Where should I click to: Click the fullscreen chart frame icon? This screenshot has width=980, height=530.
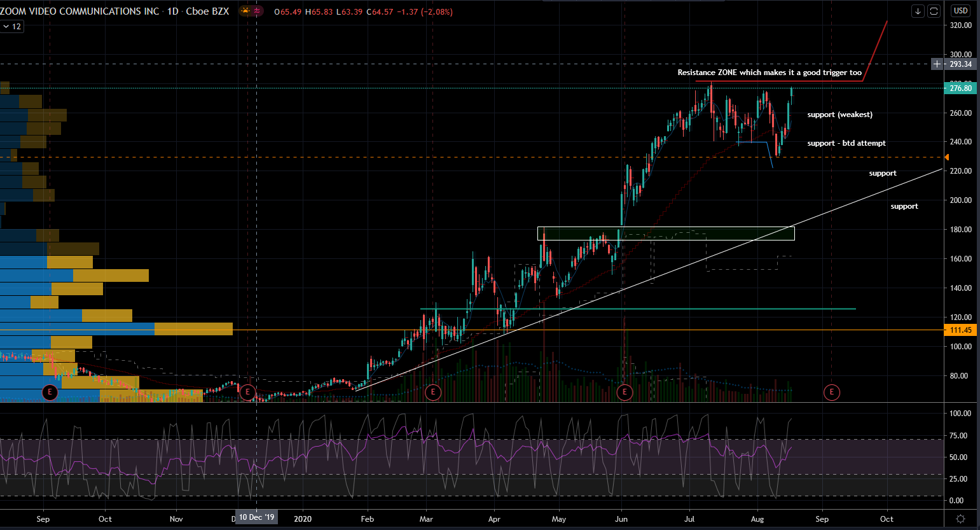tap(934, 11)
